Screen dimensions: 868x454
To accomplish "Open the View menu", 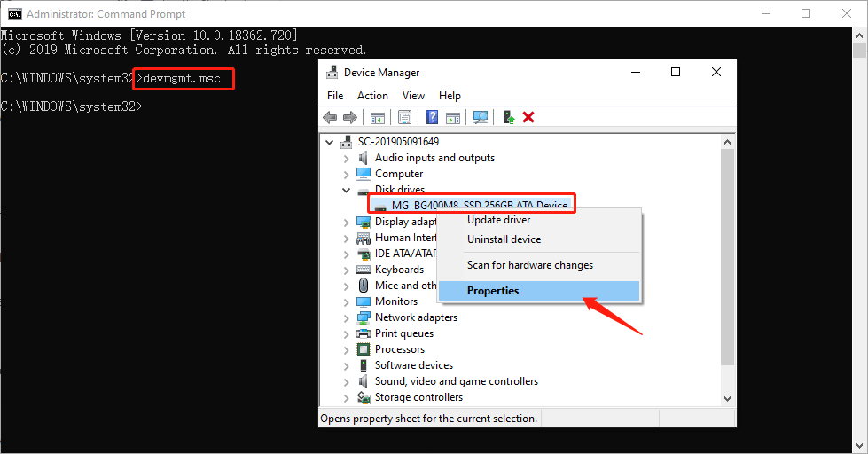I will [x=413, y=96].
